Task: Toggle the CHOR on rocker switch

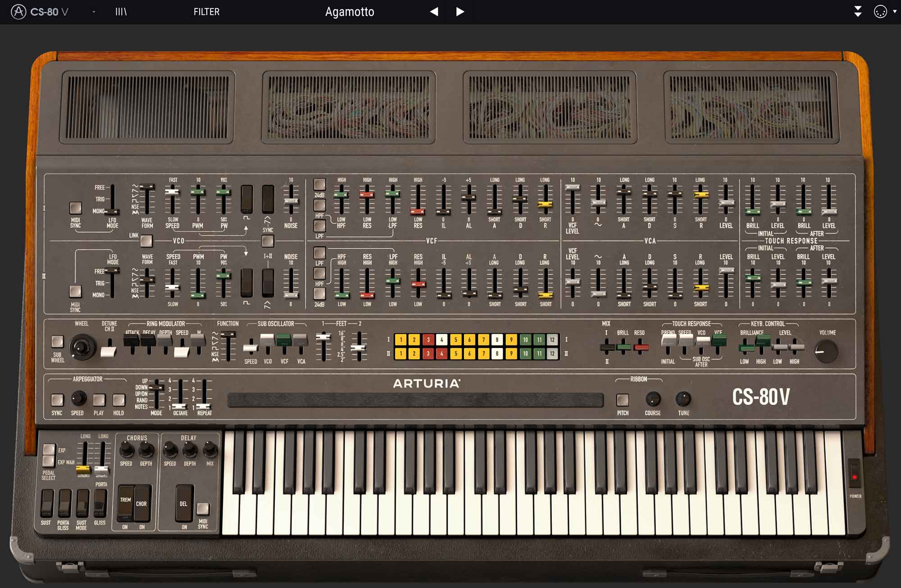Action: 142,503
